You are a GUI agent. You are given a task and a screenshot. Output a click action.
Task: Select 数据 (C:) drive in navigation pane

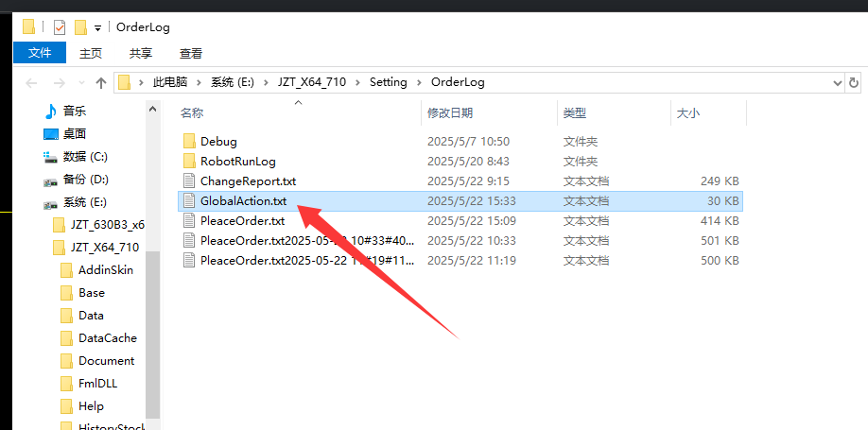85,157
